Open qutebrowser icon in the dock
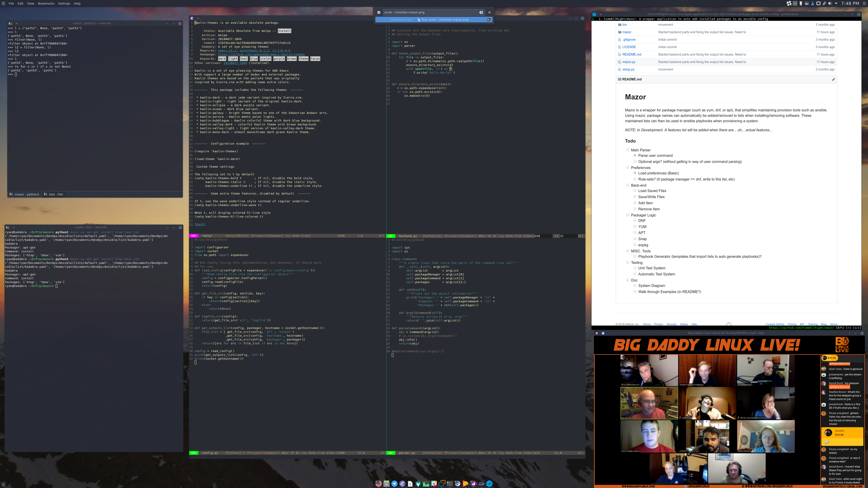The width and height of the screenshot is (868, 488). (489, 484)
